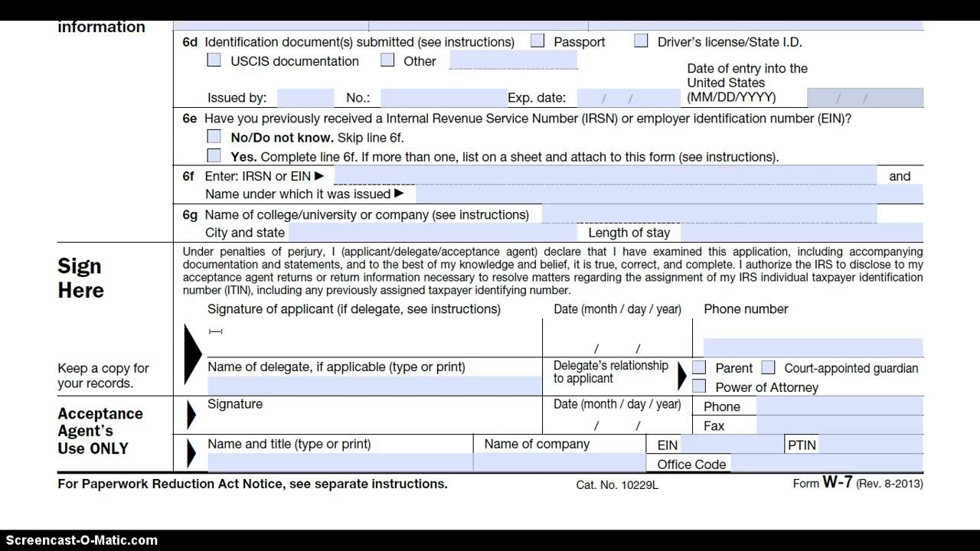980x551 pixels.
Task: Click the 6d Identification document(s) submitted label
Action: pyautogui.click(x=348, y=41)
